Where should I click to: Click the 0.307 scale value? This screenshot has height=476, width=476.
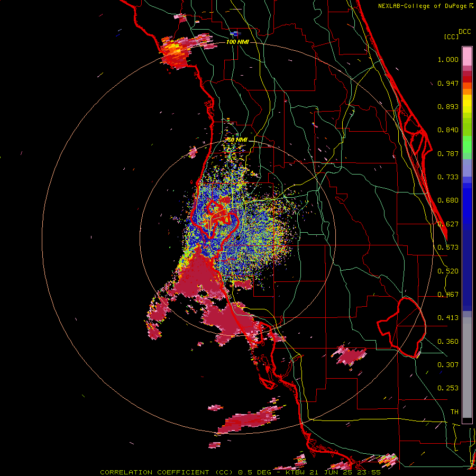pos(448,365)
